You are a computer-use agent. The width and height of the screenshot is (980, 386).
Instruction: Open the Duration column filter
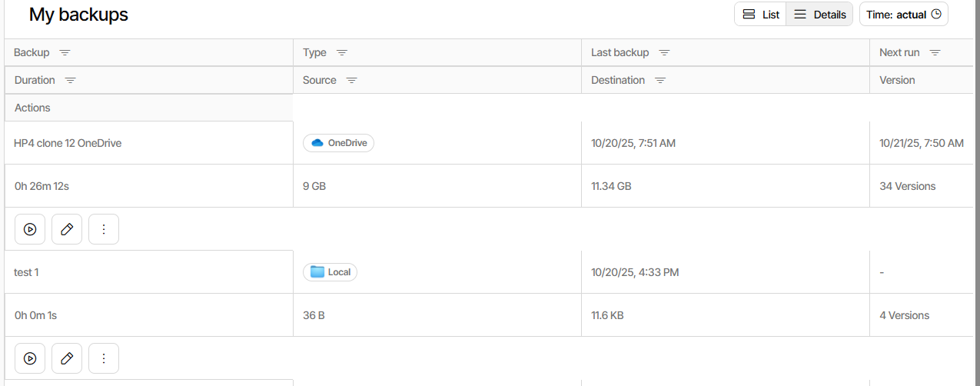[71, 81]
